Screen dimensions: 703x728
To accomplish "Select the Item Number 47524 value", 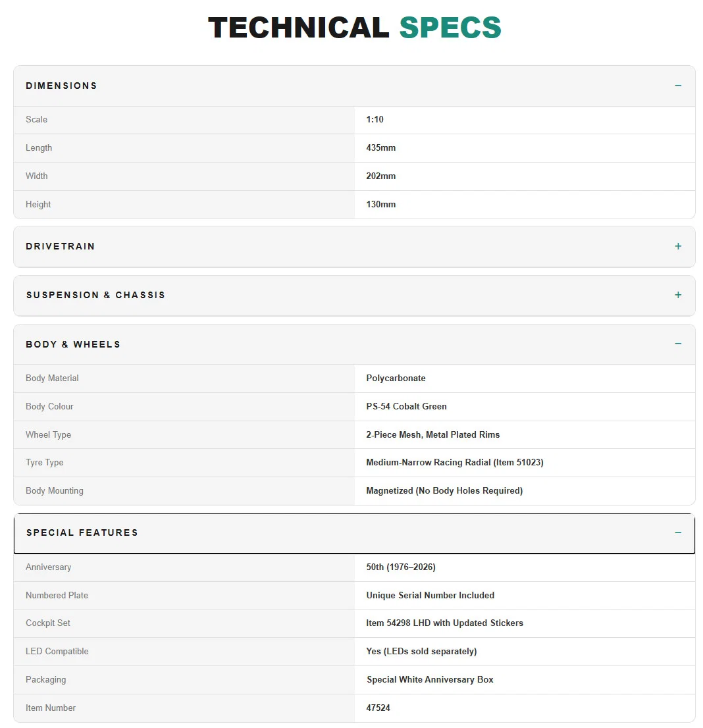I will [378, 708].
